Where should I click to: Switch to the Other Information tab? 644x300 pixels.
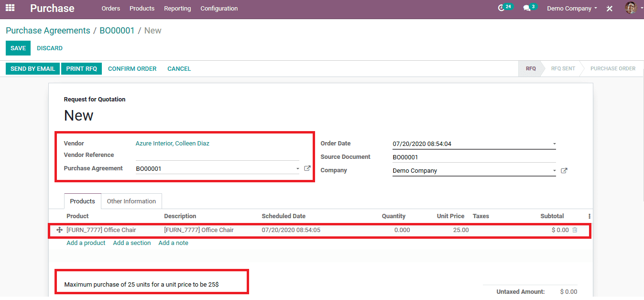(131, 201)
